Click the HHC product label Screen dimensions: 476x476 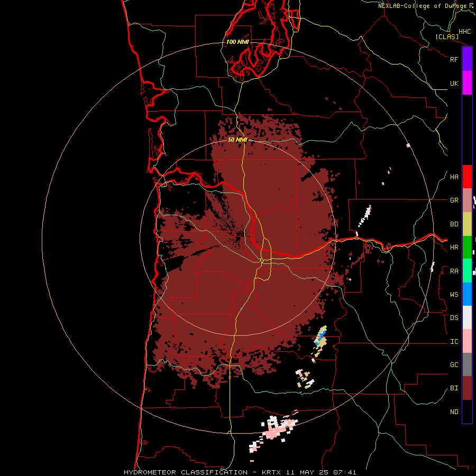(465, 32)
